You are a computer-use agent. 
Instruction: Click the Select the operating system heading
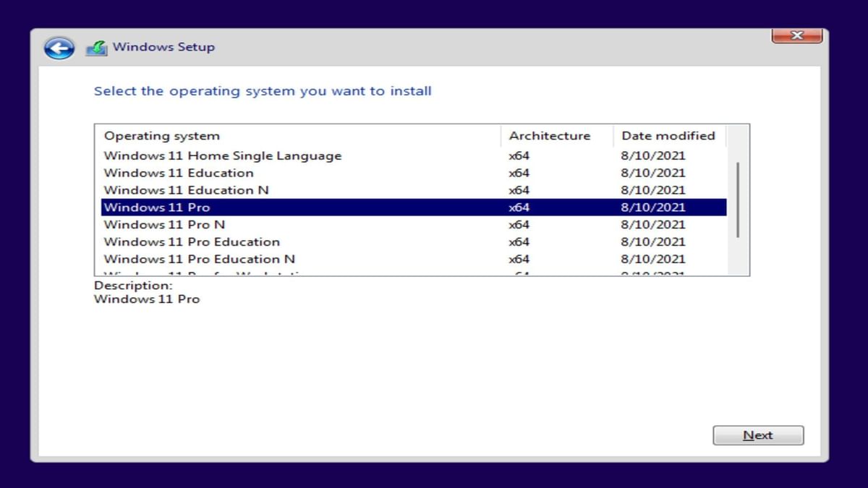click(263, 90)
